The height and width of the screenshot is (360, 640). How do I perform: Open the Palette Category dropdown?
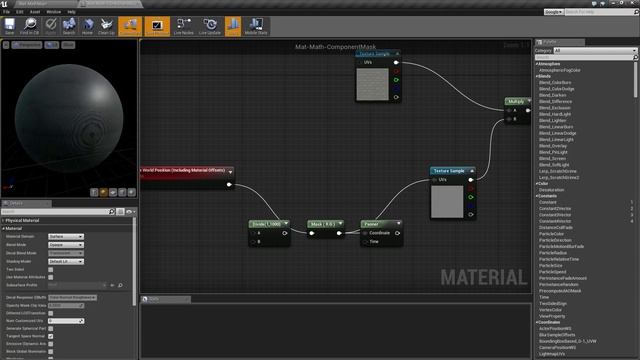pos(595,51)
